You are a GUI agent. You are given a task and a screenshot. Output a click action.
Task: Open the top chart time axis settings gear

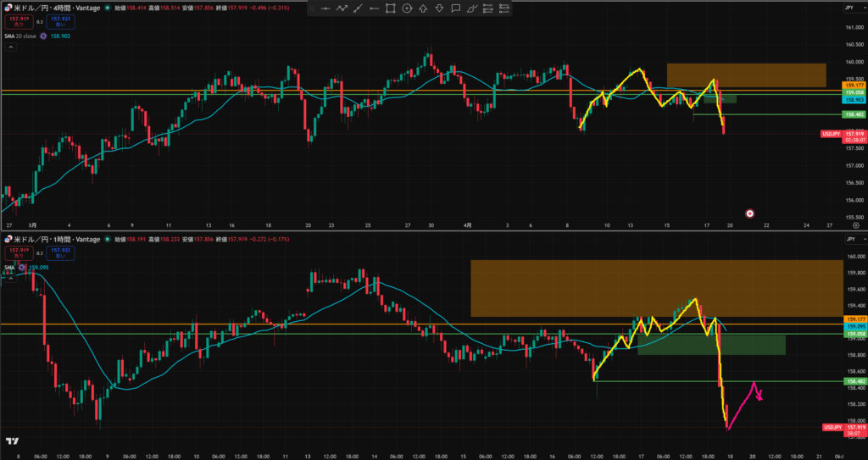[x=855, y=225]
